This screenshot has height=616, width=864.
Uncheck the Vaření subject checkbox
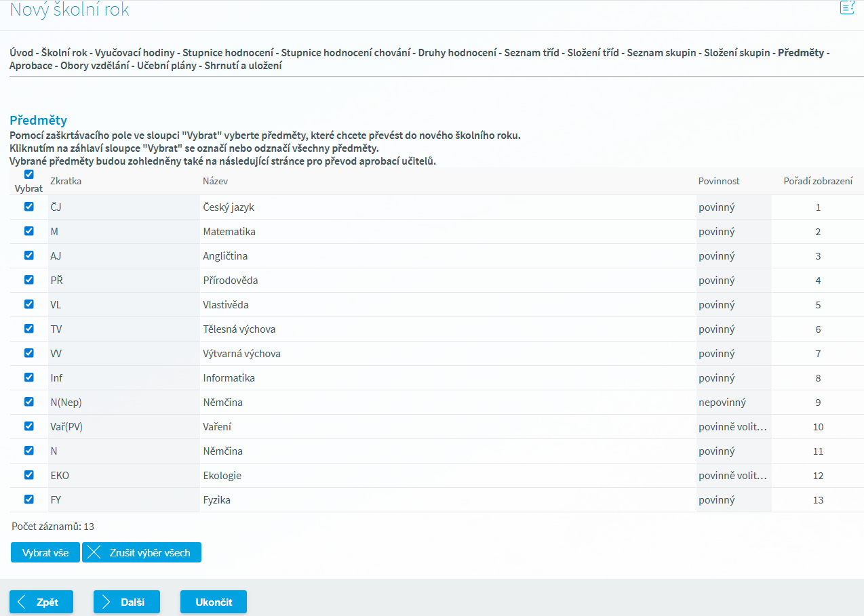click(28, 426)
